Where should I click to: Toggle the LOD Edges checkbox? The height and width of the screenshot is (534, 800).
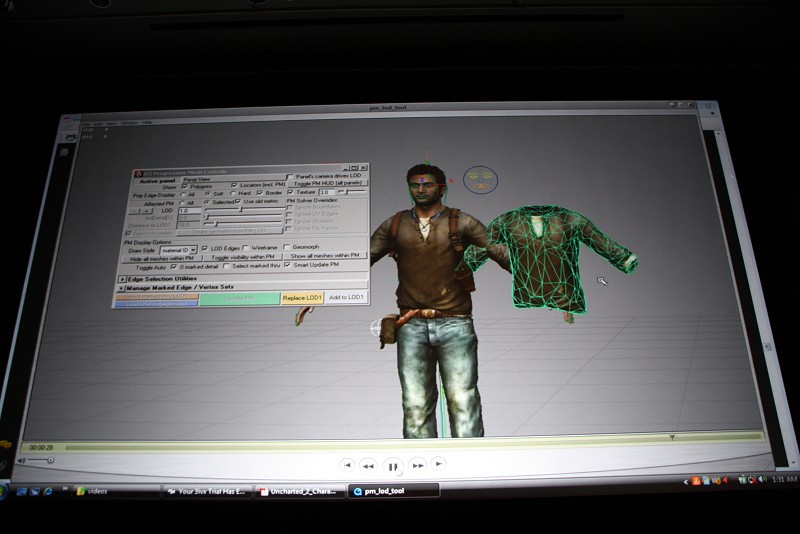coord(205,248)
